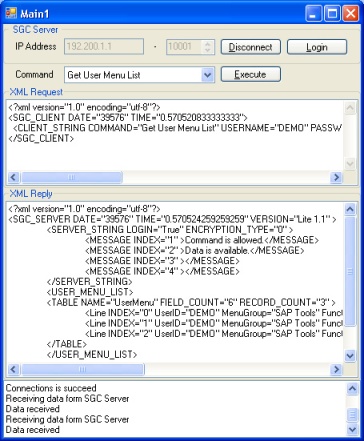
Task: Minimize the Main1 window
Action: coord(313,14)
